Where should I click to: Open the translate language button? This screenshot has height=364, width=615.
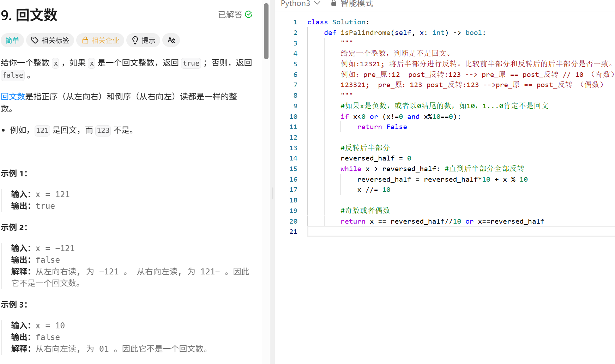click(171, 40)
